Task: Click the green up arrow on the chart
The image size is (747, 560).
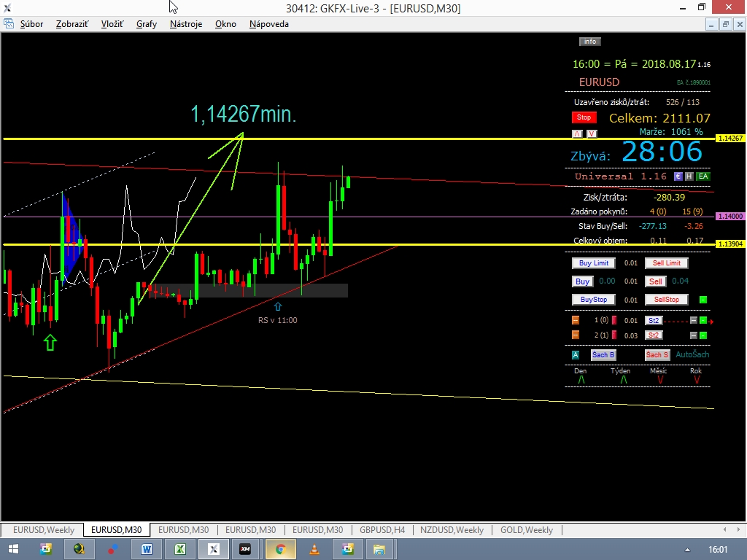Action: pos(50,343)
